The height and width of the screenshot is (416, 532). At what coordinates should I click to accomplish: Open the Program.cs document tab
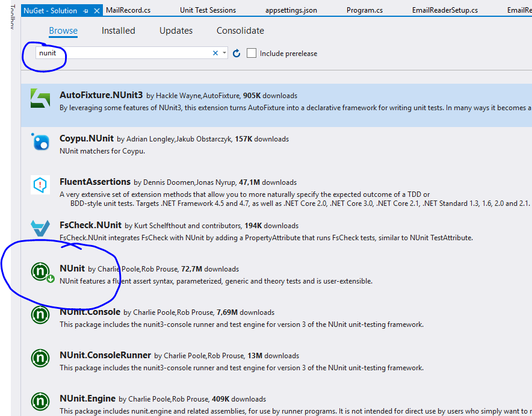tap(364, 10)
